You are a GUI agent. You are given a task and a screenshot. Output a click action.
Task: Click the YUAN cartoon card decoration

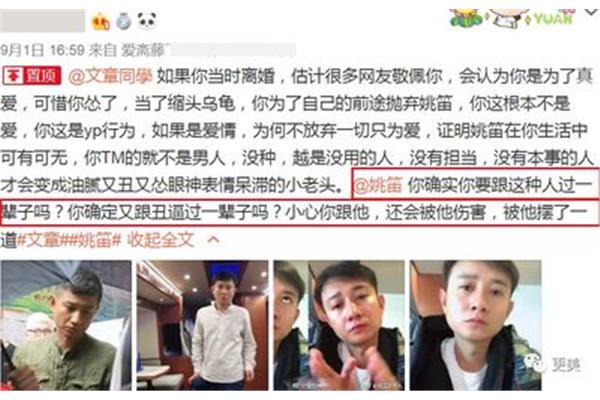(513, 18)
